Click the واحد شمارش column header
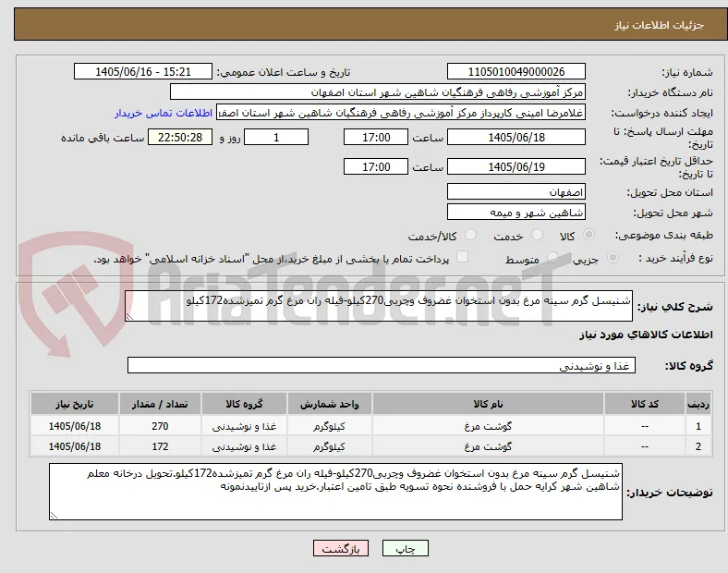Viewport: 728px width, 573px height. (x=329, y=404)
